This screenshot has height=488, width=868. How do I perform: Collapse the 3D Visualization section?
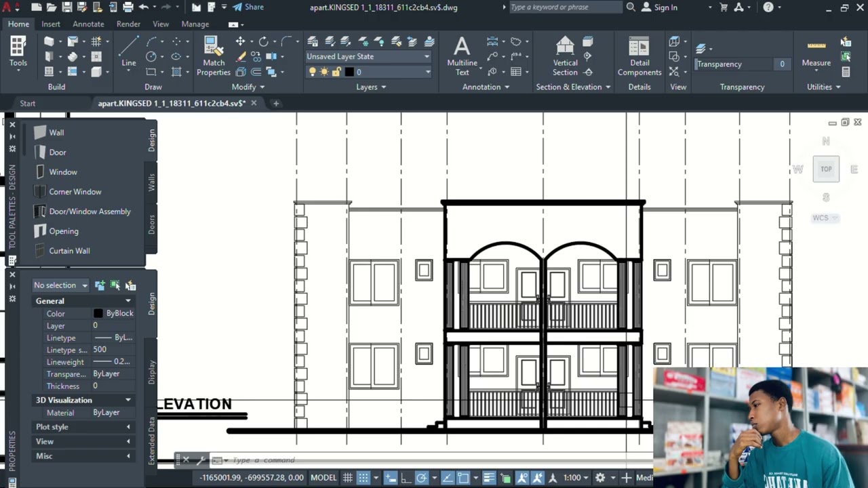[x=128, y=400]
